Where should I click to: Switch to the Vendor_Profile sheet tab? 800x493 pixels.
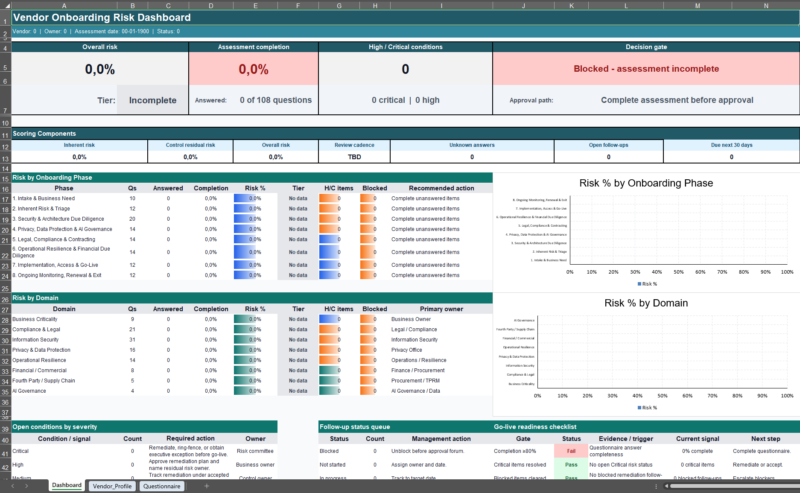point(112,486)
